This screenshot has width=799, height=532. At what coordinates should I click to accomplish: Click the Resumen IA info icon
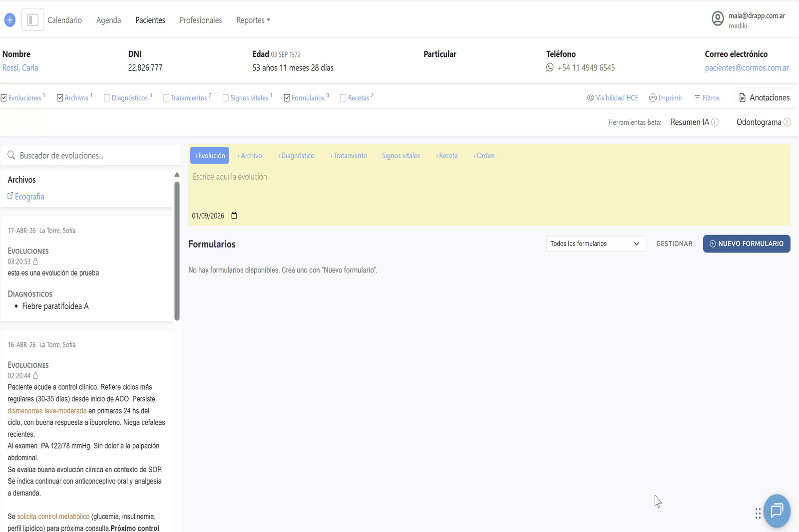tap(715, 122)
